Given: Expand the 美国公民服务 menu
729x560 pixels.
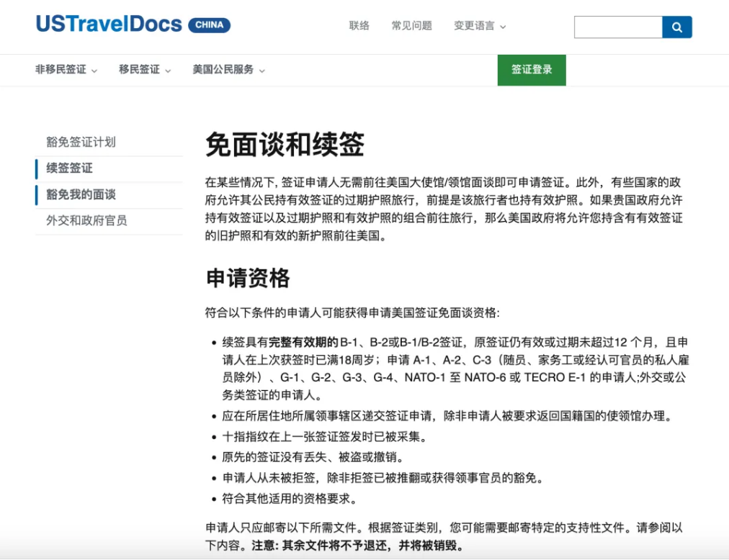Looking at the screenshot, I should (x=228, y=70).
